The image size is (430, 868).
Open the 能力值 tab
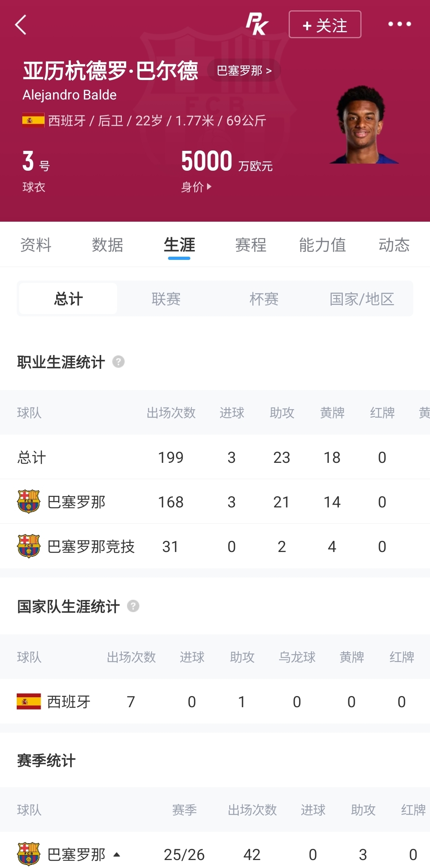[x=322, y=245]
